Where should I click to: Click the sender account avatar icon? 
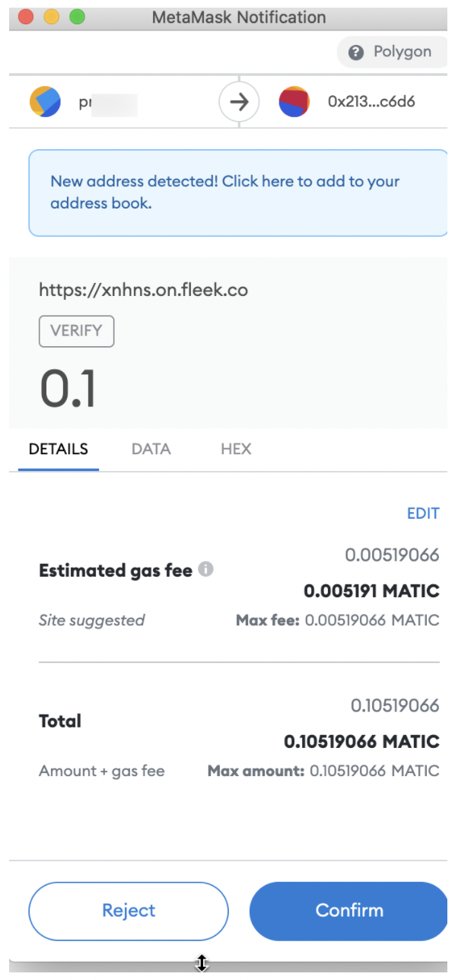[x=45, y=102]
